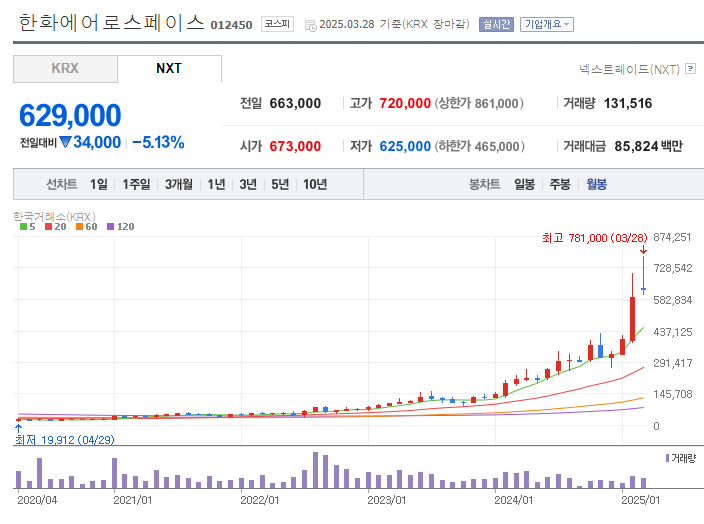This screenshot has width=704, height=524.
Task: Select 10년 line chart period
Action: pyautogui.click(x=315, y=184)
